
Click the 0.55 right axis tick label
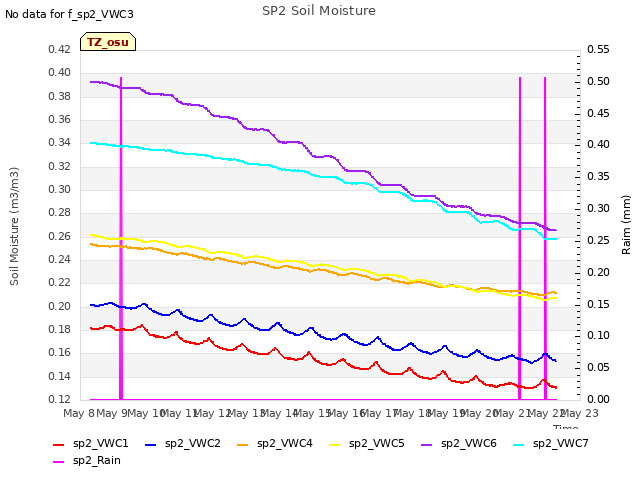point(598,49)
